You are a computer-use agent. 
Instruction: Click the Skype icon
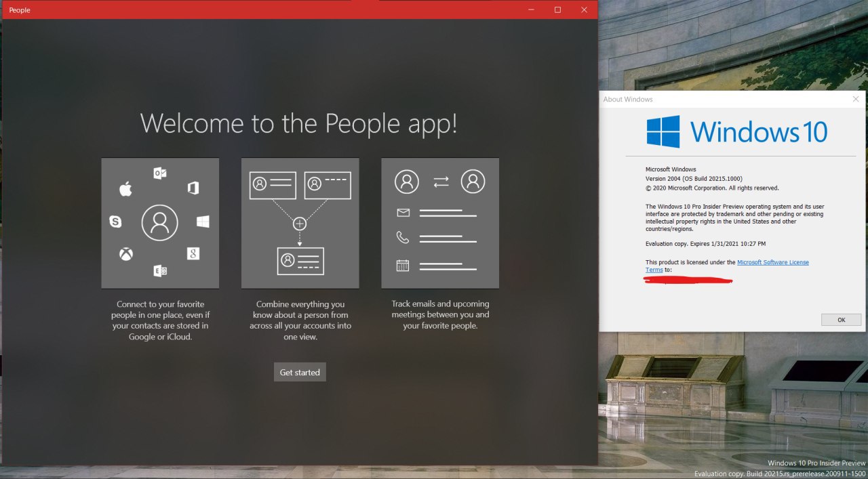115,222
